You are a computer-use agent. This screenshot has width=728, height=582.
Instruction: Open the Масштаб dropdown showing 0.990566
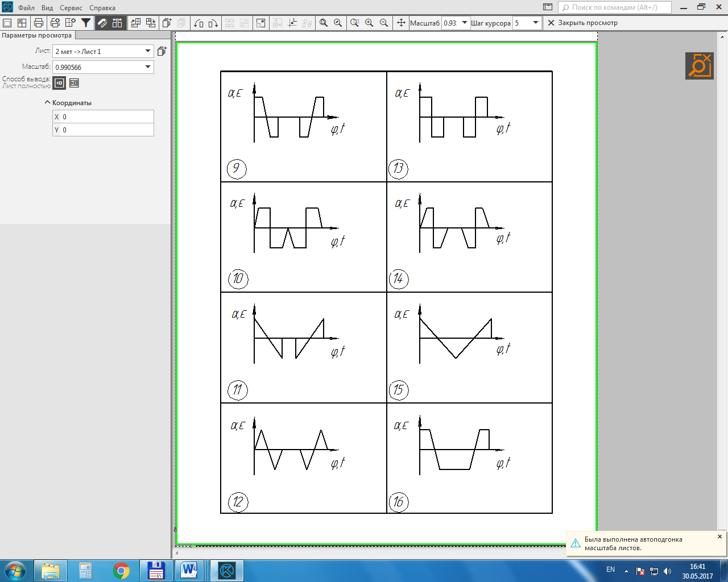pos(103,67)
